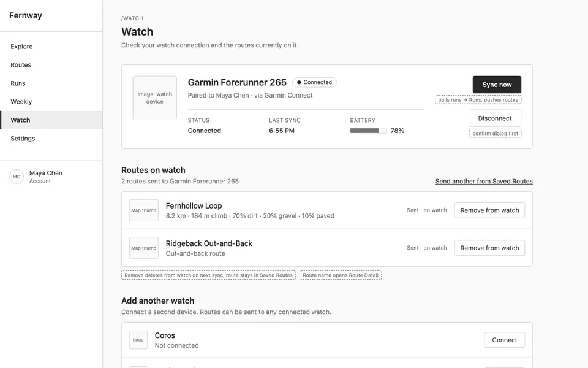Click 'Sent · on watch' status for Ridgeback
The width and height of the screenshot is (588, 368).
[x=427, y=248]
